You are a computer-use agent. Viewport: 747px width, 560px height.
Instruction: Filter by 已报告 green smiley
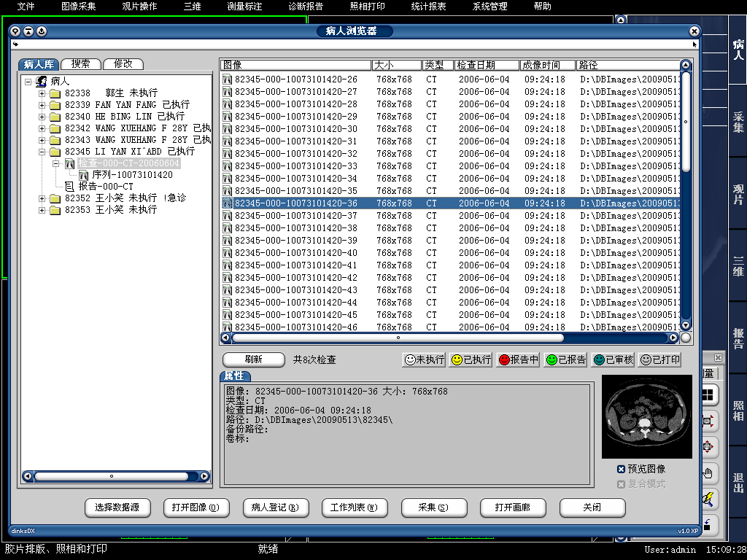[566, 359]
